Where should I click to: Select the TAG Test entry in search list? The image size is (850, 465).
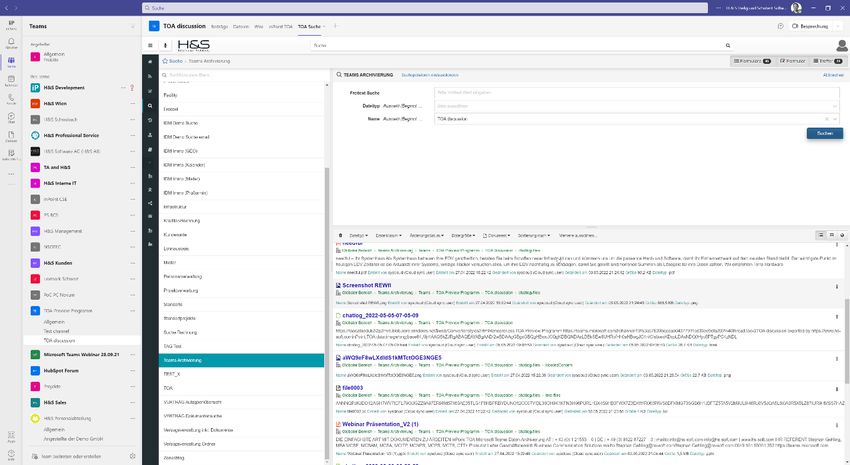(x=242, y=346)
